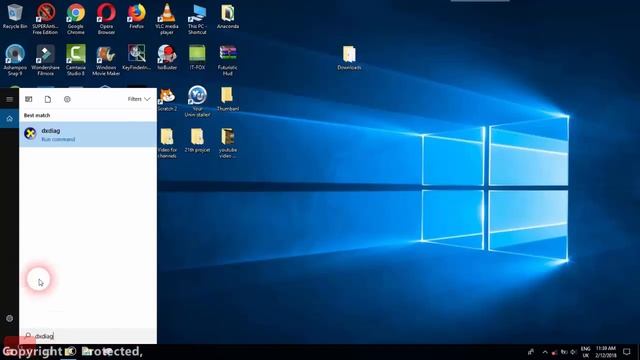Select the This PC shortcut icon
This screenshot has width=640, height=360.
click(x=197, y=19)
